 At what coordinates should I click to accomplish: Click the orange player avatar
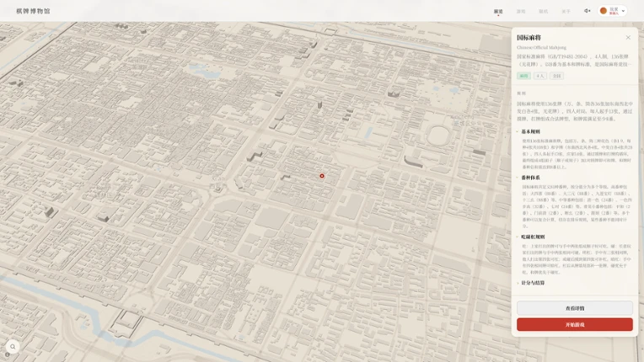604,11
